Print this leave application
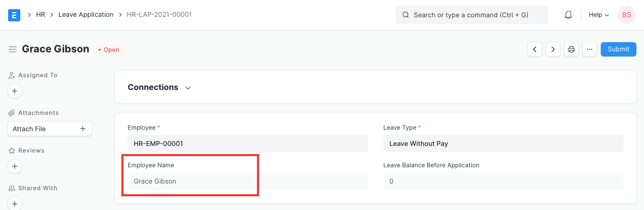The image size is (644, 210). [x=571, y=49]
